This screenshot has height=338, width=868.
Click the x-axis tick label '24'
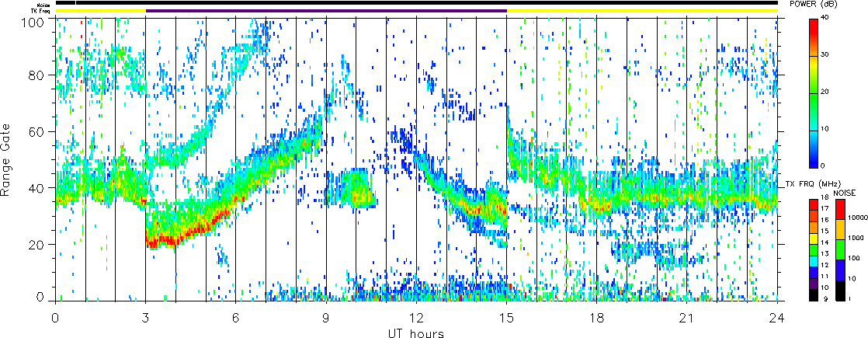(777, 317)
